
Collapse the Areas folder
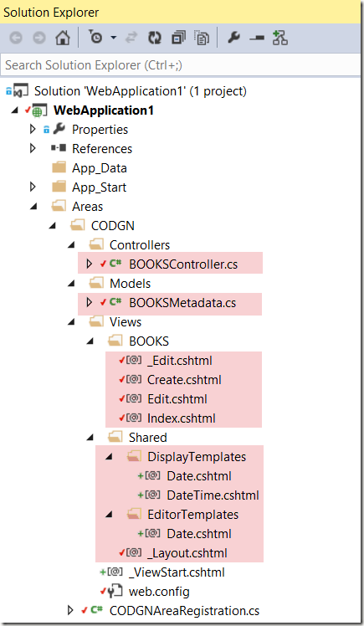pyautogui.click(x=33, y=207)
